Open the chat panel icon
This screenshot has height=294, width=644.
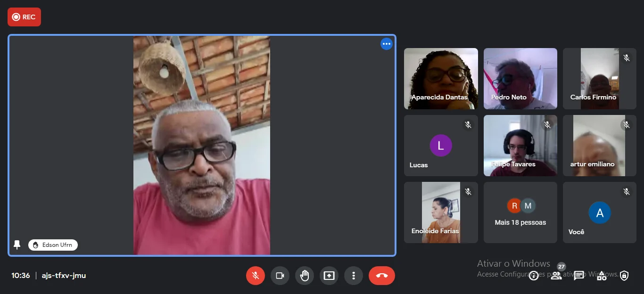(x=579, y=276)
